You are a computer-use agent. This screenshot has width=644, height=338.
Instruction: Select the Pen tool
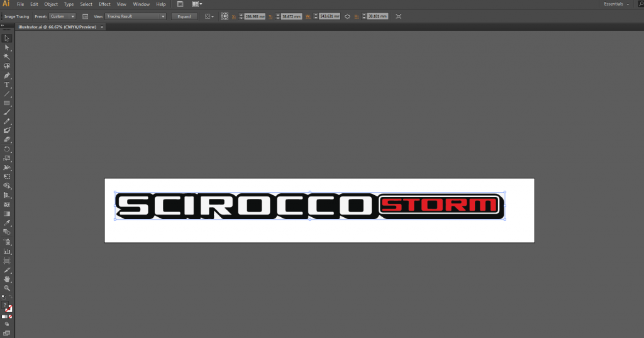click(x=7, y=75)
